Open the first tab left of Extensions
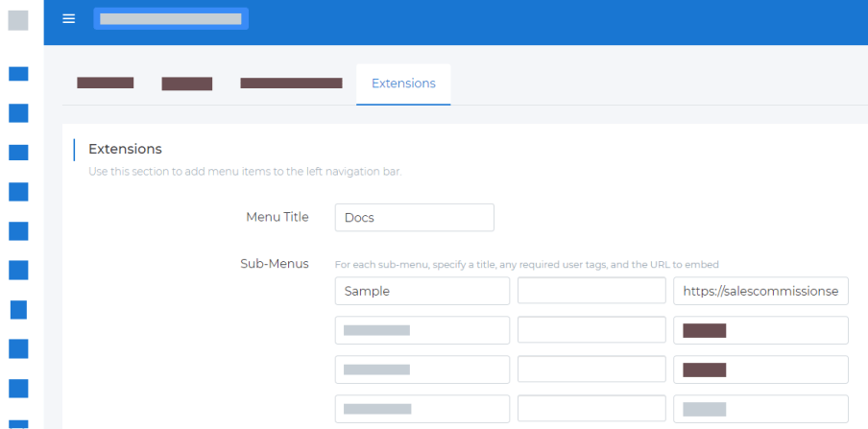This screenshot has width=868, height=429. [x=105, y=83]
